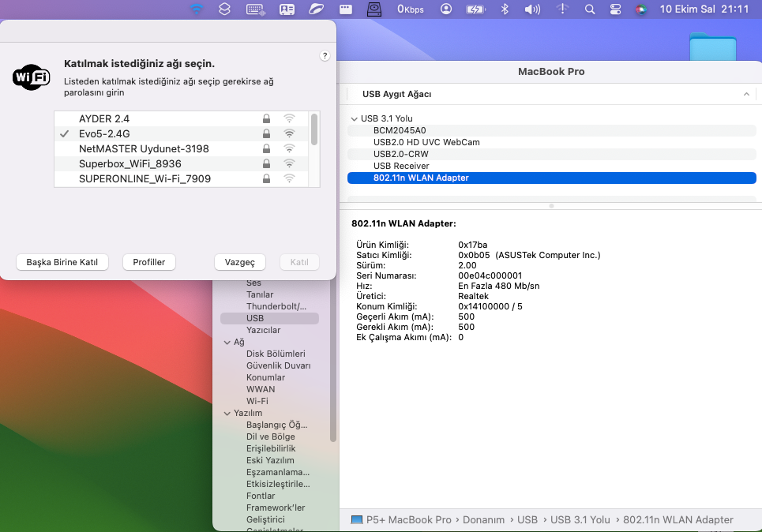Image resolution: width=762 pixels, height=532 pixels.
Task: Collapse the USB Aygıt Ağacı header chevron
Action: click(x=746, y=94)
